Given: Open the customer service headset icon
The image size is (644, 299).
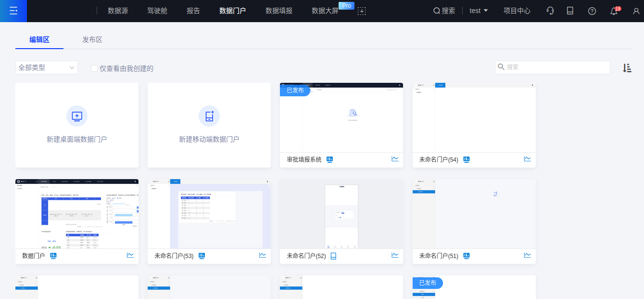Looking at the screenshot, I should click(x=550, y=11).
